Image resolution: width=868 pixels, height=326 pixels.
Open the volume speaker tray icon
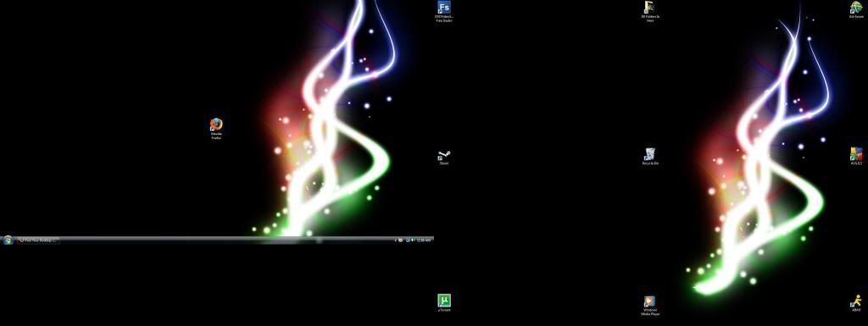[x=413, y=240]
